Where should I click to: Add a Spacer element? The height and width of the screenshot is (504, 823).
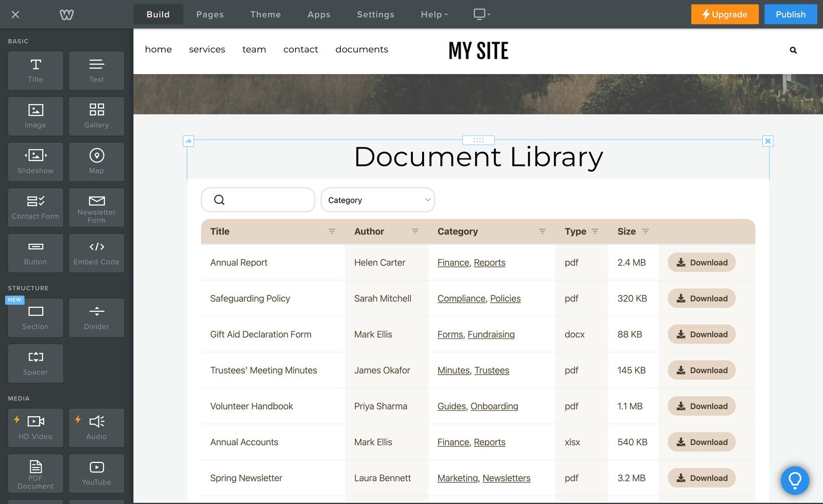36,364
